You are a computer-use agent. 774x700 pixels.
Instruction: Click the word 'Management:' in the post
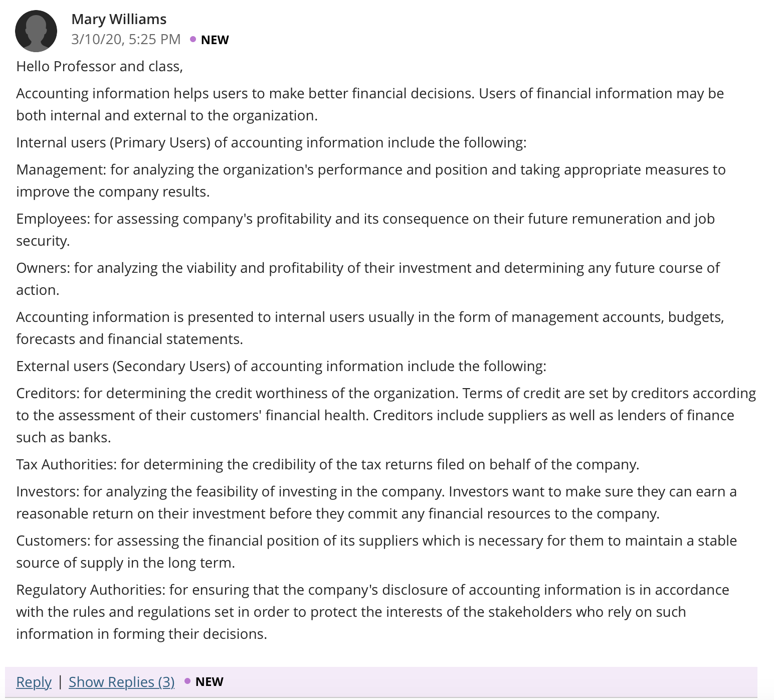(61, 170)
